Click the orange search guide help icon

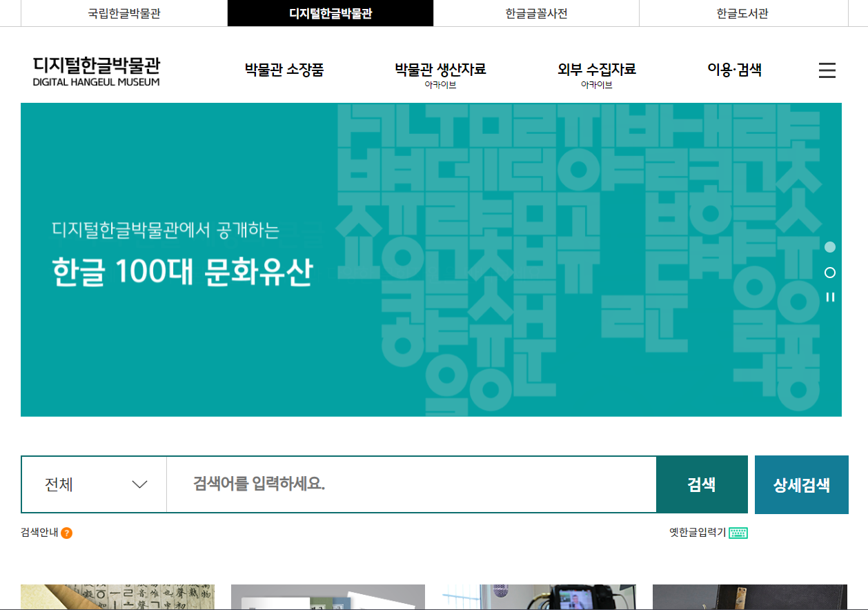coord(66,533)
